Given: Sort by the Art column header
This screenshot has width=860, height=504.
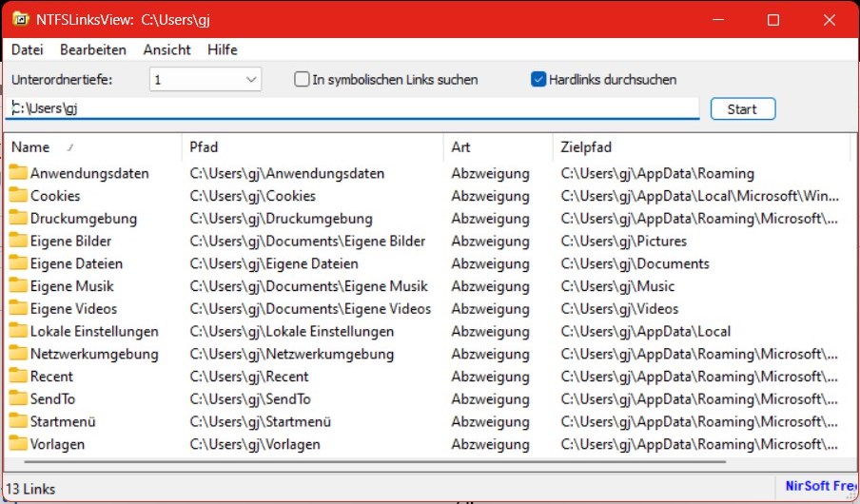Looking at the screenshot, I should (498, 147).
